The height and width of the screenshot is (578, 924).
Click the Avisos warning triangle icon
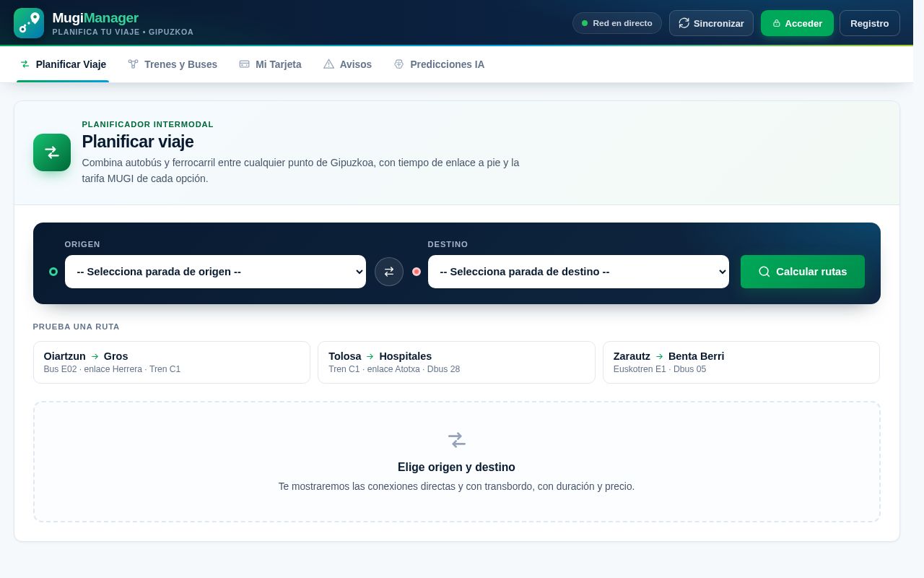click(x=328, y=64)
